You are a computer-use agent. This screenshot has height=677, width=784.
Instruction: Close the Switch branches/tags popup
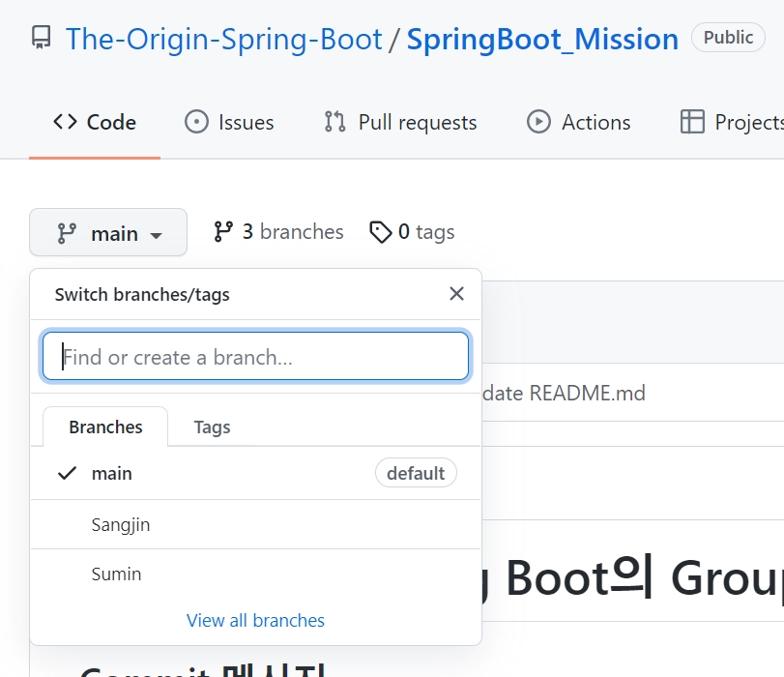pyautogui.click(x=457, y=294)
